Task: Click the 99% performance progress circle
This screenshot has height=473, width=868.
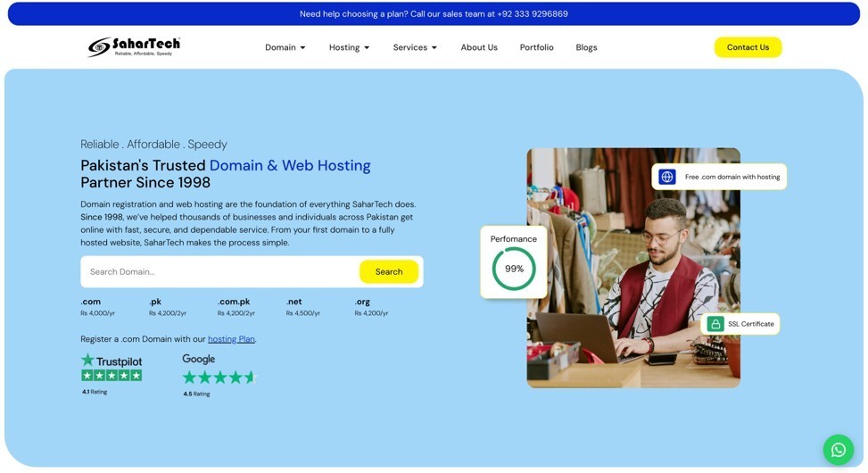Action: click(x=514, y=269)
